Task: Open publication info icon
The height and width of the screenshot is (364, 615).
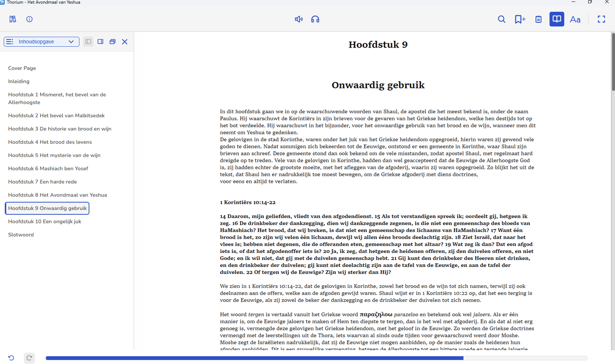Action: tap(30, 19)
